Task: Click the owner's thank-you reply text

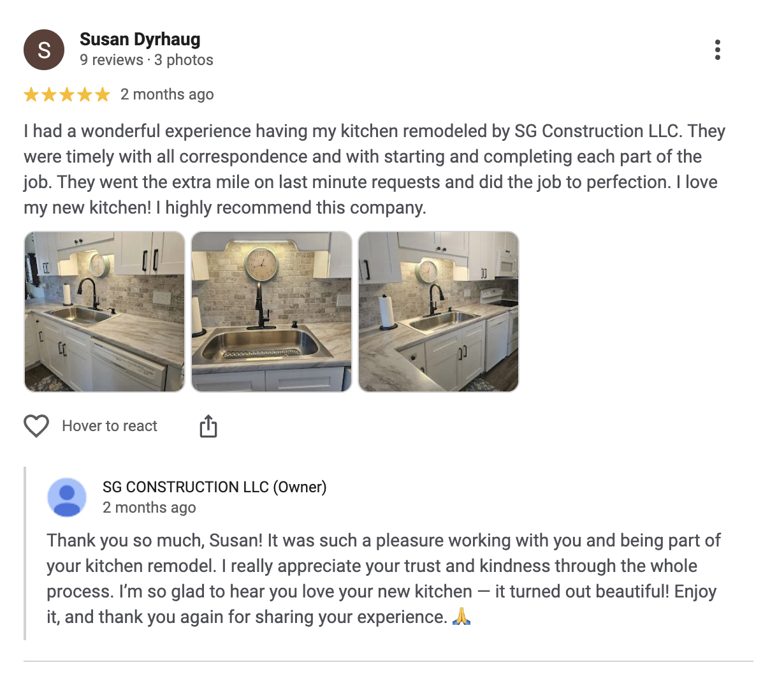Action: coord(382,578)
